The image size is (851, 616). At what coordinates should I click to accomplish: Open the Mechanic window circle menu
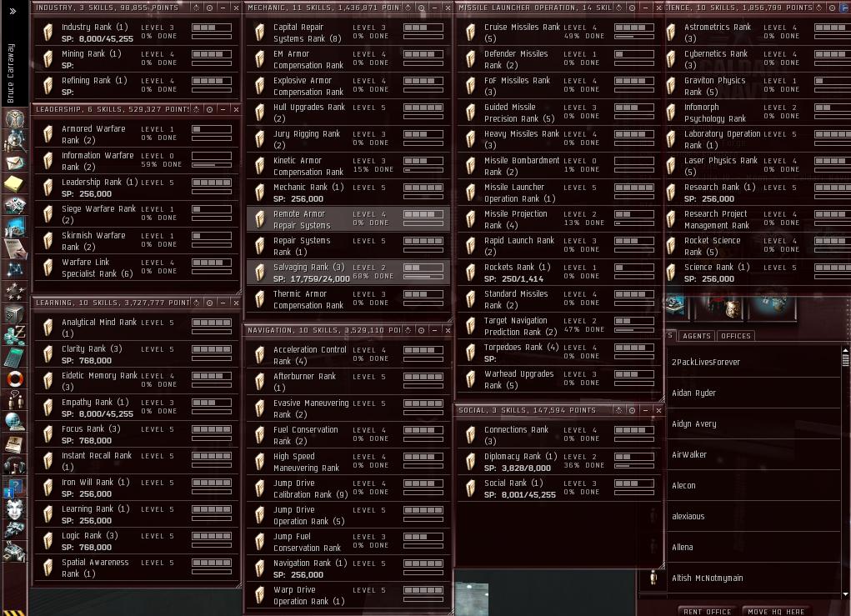click(421, 8)
